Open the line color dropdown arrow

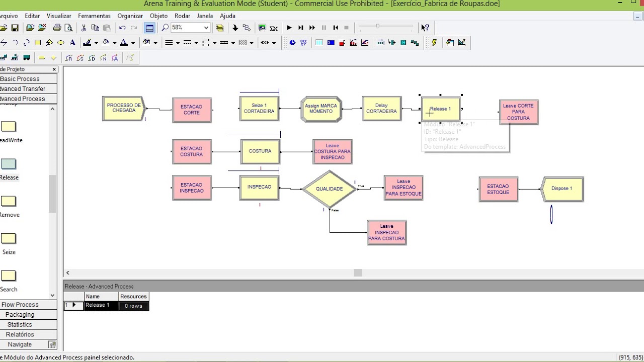[x=95, y=43]
